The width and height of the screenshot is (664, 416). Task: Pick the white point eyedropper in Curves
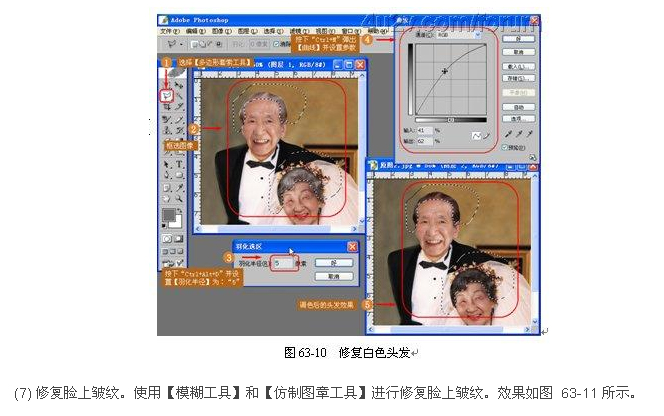(x=530, y=134)
